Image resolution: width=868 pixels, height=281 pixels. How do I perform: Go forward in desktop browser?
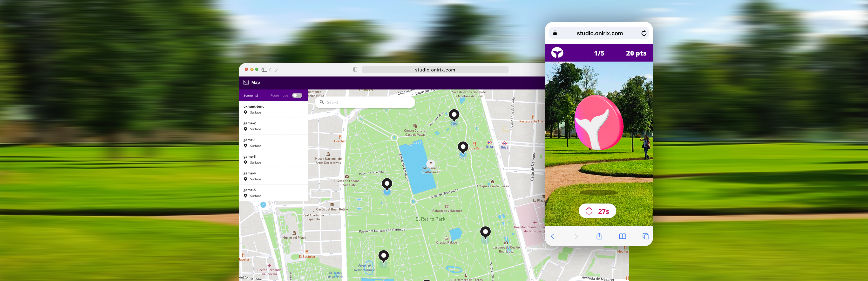(276, 70)
